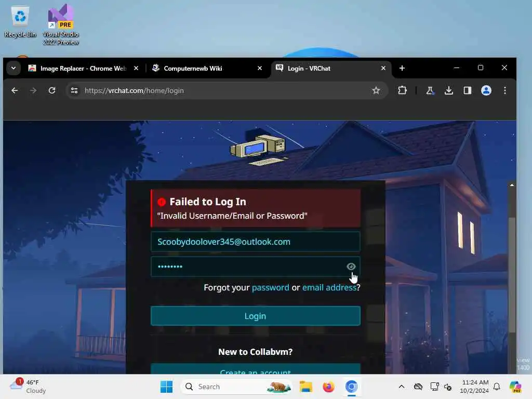The height and width of the screenshot is (399, 532).
Task: Select the Chromium taskbar icon
Action: pos(352,387)
